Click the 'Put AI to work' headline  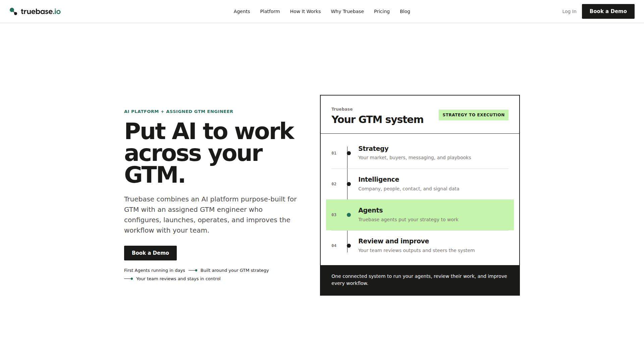tap(209, 153)
